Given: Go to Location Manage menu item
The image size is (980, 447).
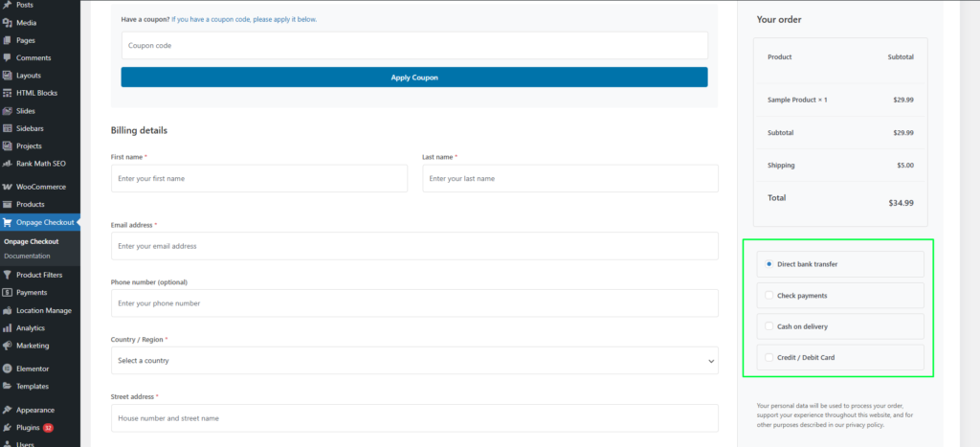Looking at the screenshot, I should [43, 310].
